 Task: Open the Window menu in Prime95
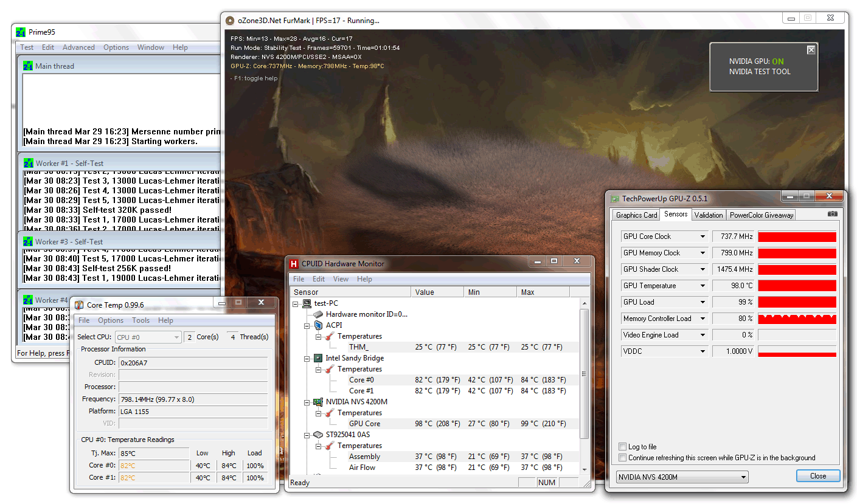coord(151,47)
